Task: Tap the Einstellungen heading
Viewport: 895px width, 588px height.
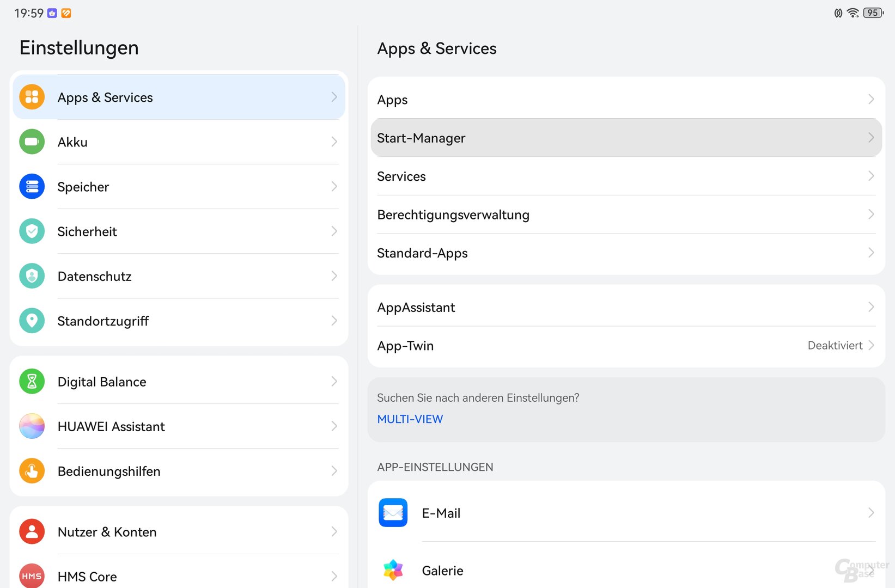Action: coord(79,48)
